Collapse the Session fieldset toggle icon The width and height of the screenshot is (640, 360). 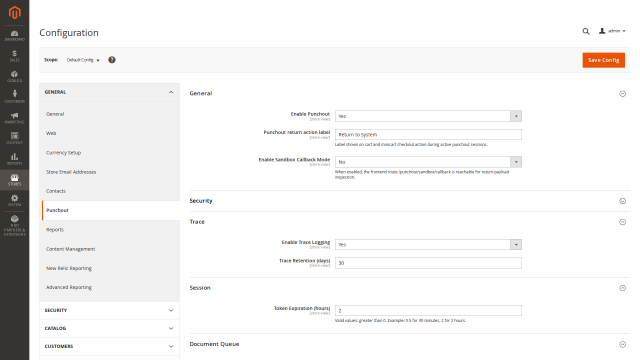click(622, 288)
